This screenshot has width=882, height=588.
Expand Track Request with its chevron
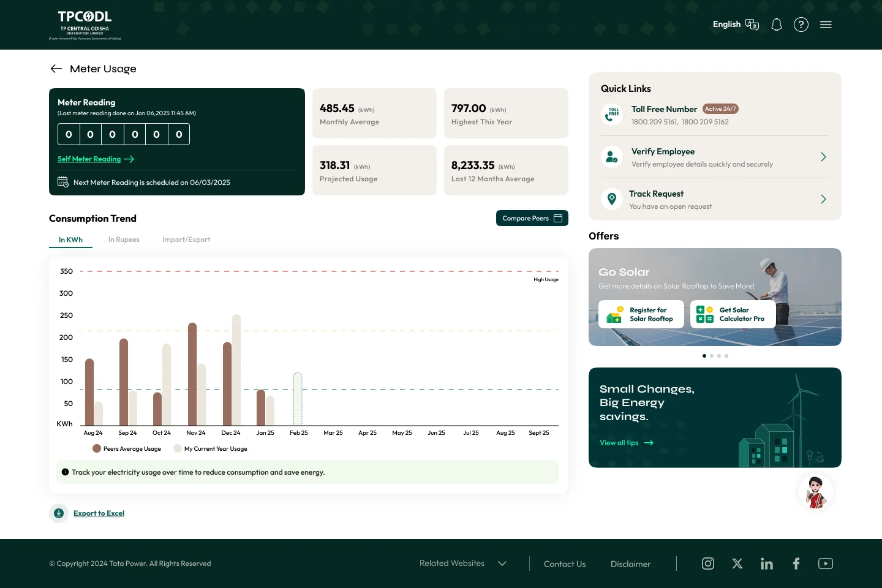(823, 199)
